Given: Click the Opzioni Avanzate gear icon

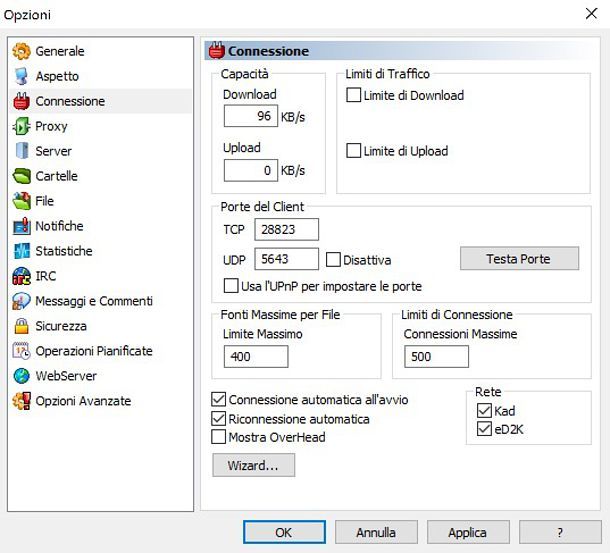Looking at the screenshot, I should pos(21,401).
